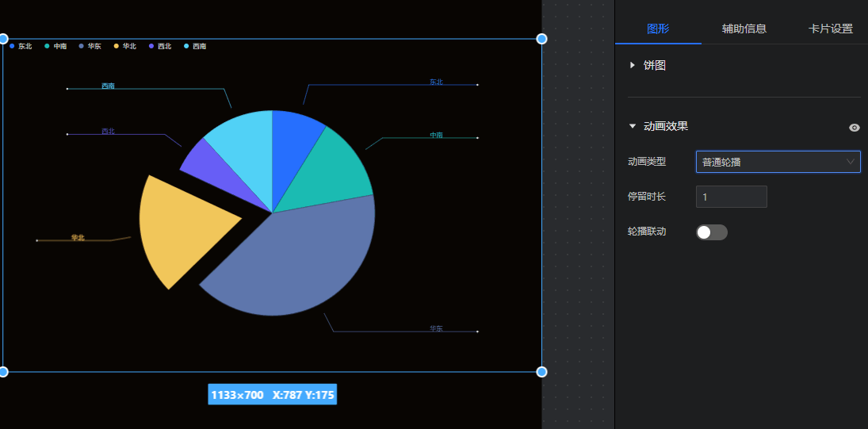This screenshot has width=868, height=429.
Task: Switch to the 辅助信息 tab
Action: coord(744,29)
